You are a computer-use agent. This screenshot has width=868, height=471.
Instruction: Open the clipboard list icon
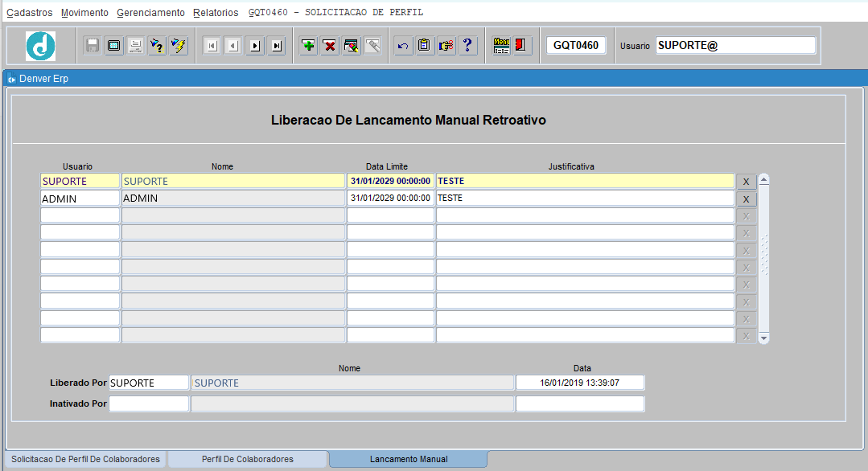[425, 45]
